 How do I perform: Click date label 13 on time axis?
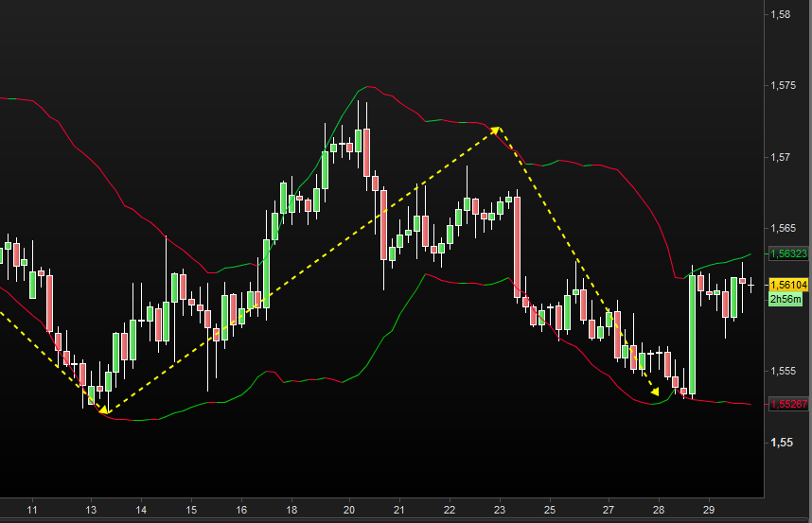pos(91,510)
